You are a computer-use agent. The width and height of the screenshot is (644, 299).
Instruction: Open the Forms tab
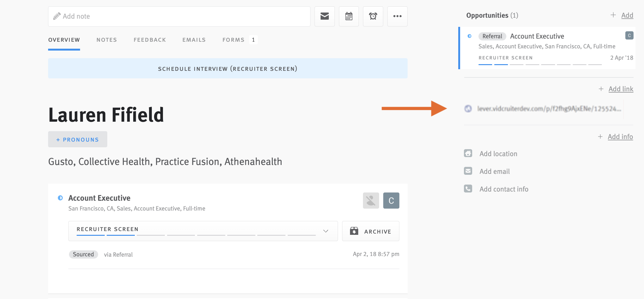point(233,40)
